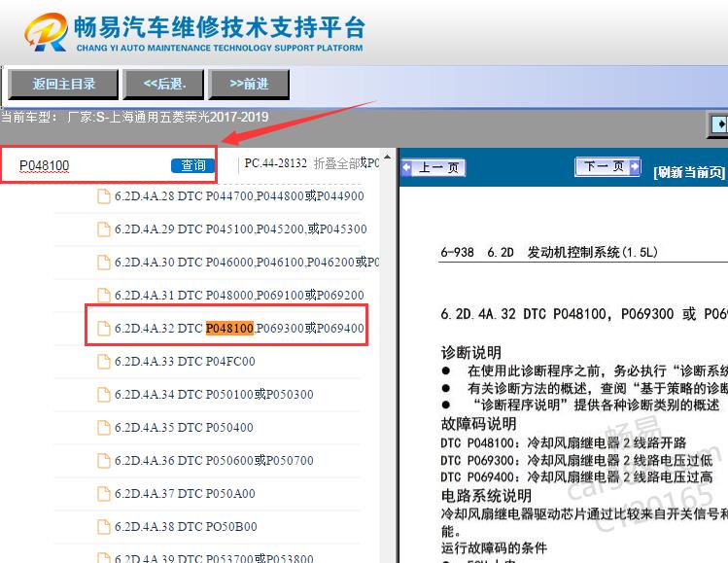Click the 故障码说明 heading in document

[478, 424]
